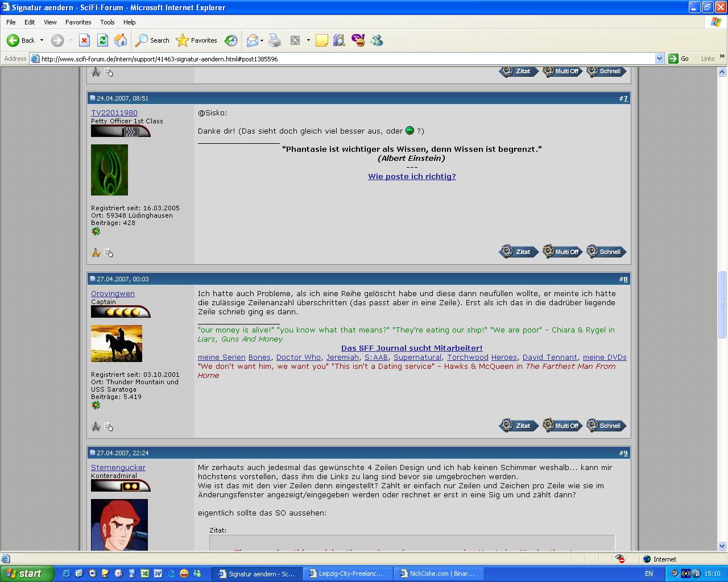The image size is (728, 582).
Task: Click the address bar URL field
Action: click(341, 59)
